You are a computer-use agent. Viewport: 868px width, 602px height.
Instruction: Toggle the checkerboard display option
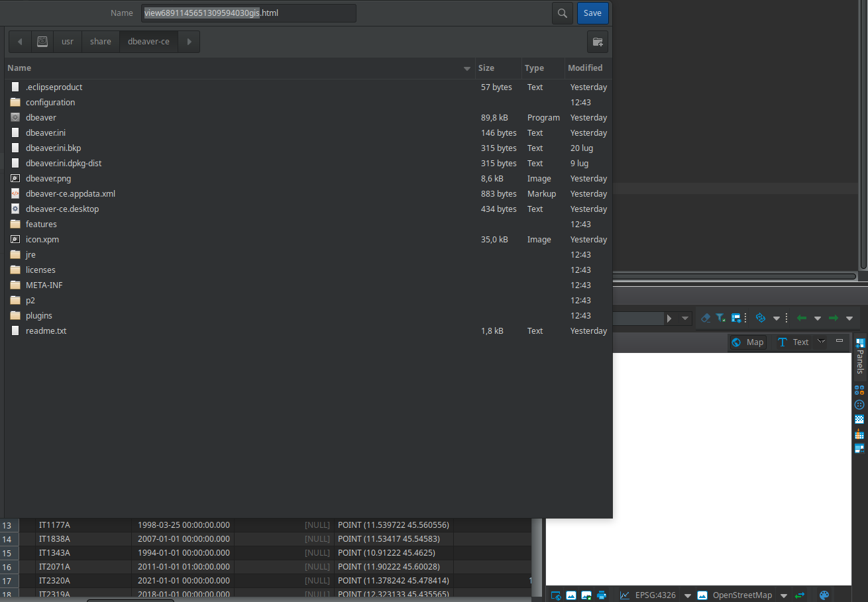click(859, 419)
